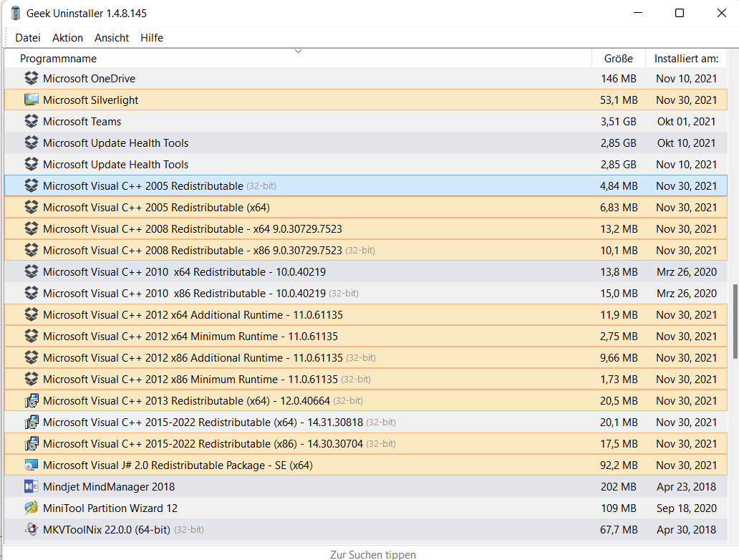The width and height of the screenshot is (739, 560).
Task: Click the Mindjet MindManager 2018 icon
Action: pyautogui.click(x=31, y=486)
